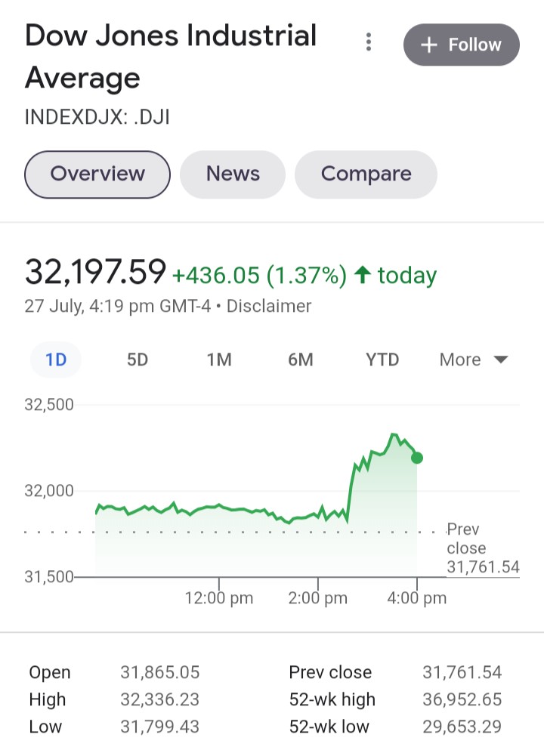Open the News tab

(x=233, y=174)
